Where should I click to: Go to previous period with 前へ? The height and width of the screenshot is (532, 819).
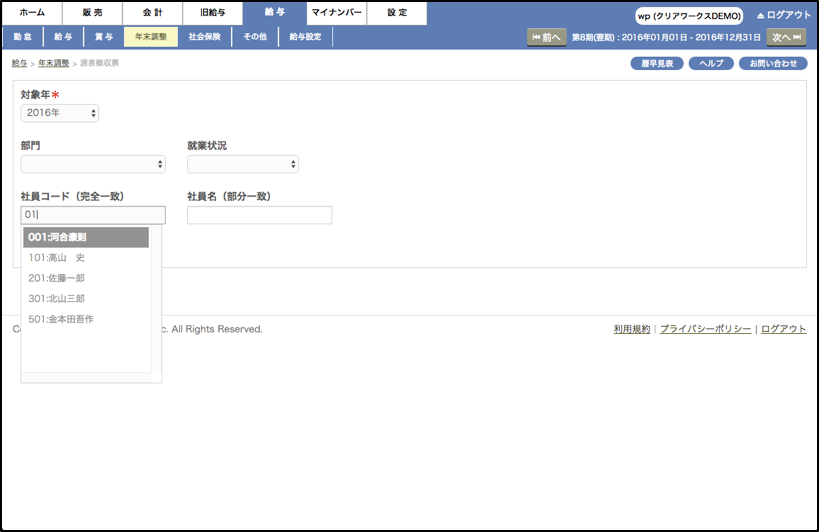(546, 37)
